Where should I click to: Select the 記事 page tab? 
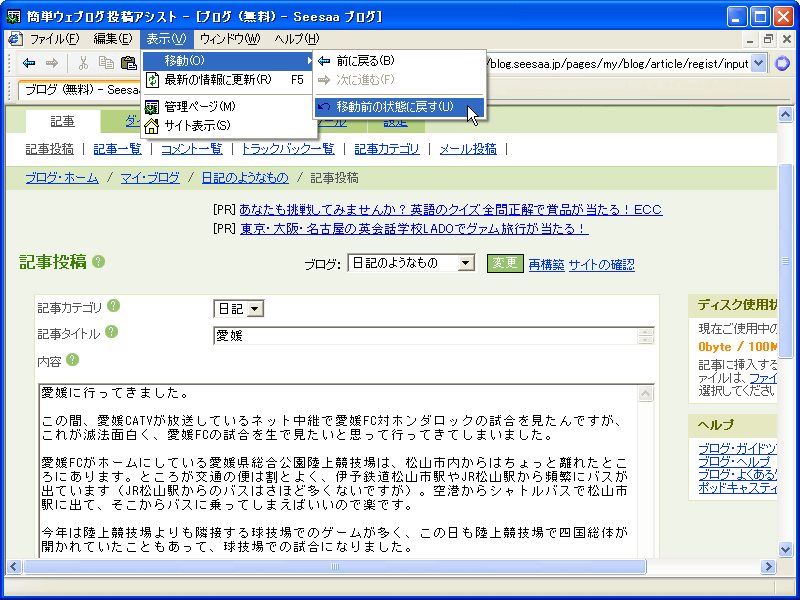63,121
